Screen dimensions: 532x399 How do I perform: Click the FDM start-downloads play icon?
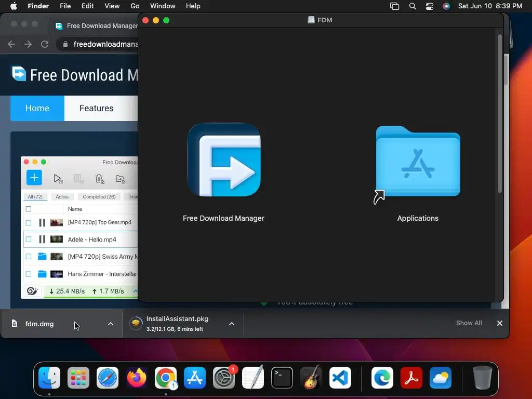[x=58, y=179]
